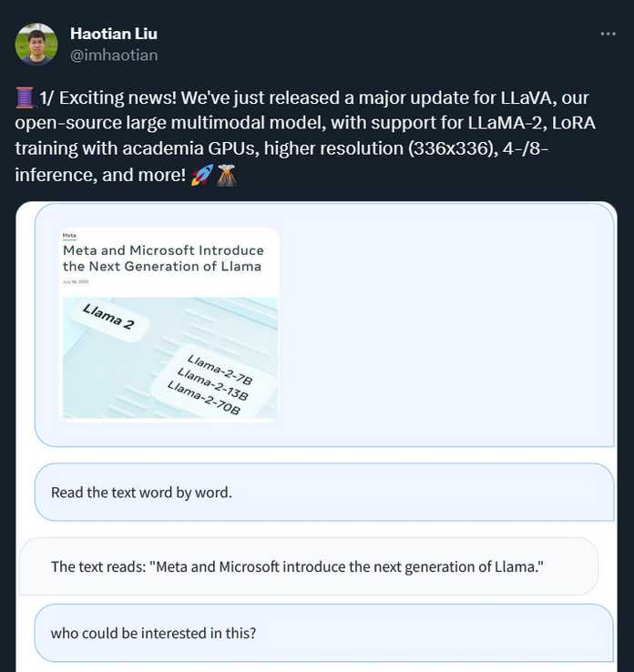The width and height of the screenshot is (634, 672).
Task: Click the 'The text reads' response bubble
Action: 308,566
